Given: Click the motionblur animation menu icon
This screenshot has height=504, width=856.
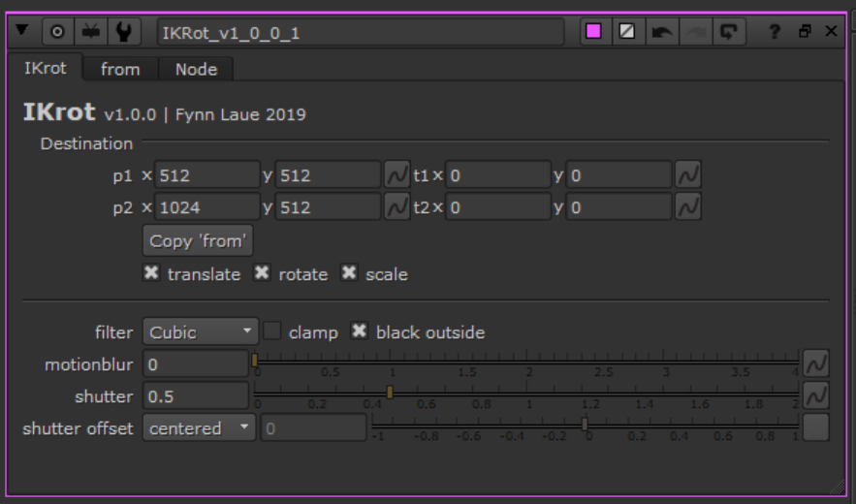Looking at the screenshot, I should coord(816,363).
